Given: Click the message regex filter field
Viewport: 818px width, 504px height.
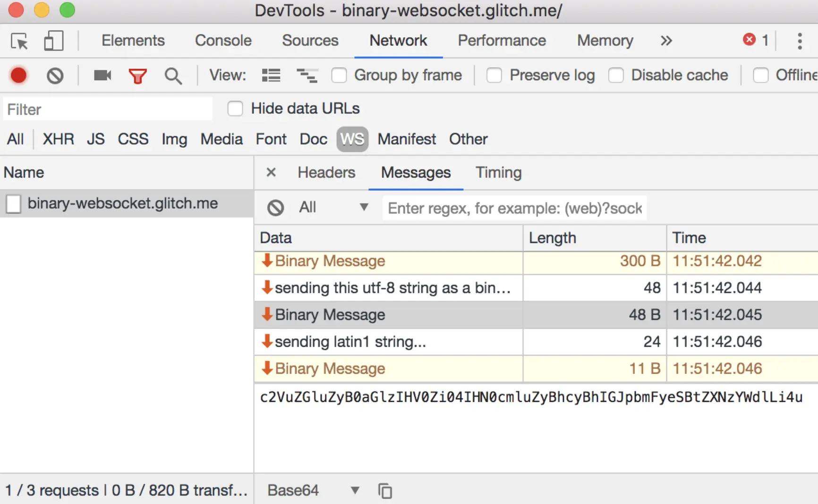Looking at the screenshot, I should (x=515, y=208).
